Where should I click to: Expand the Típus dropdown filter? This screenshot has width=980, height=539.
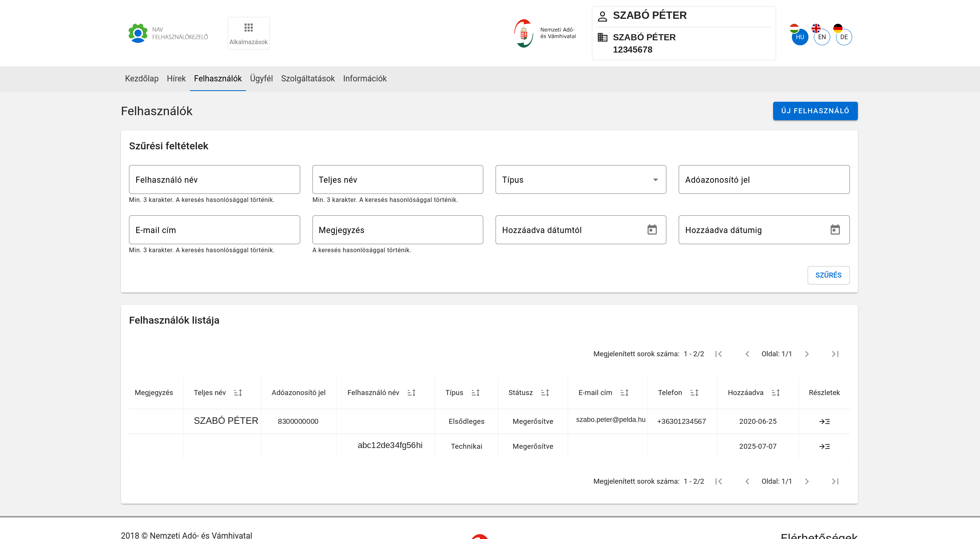581,180
